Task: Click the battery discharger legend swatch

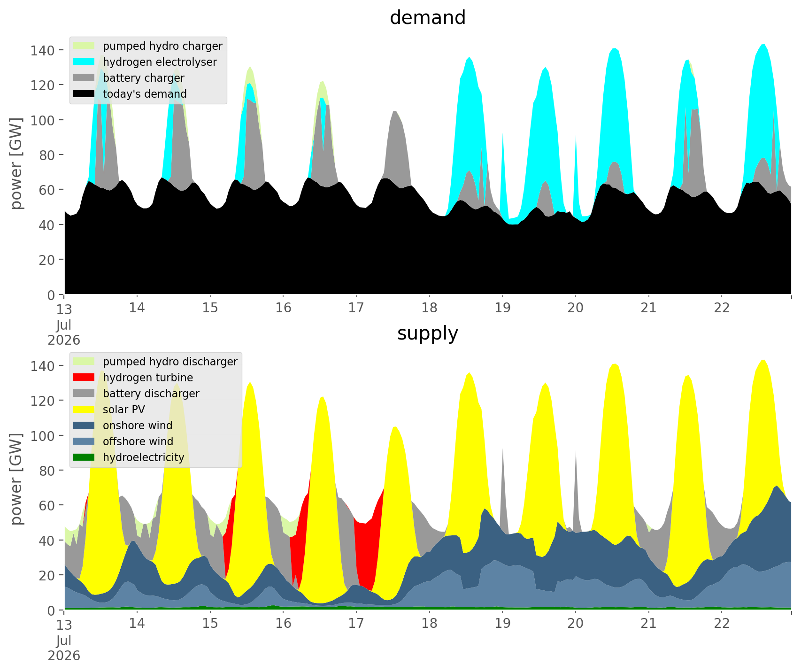Action: [x=85, y=394]
